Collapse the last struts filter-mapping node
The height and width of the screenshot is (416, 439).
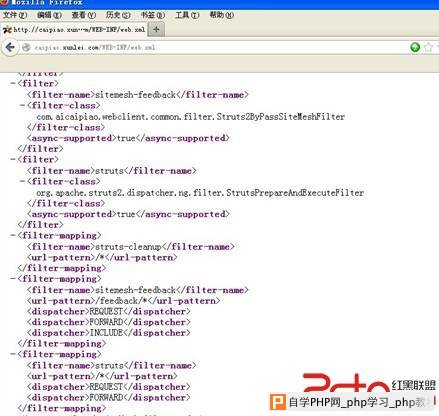coord(13,354)
